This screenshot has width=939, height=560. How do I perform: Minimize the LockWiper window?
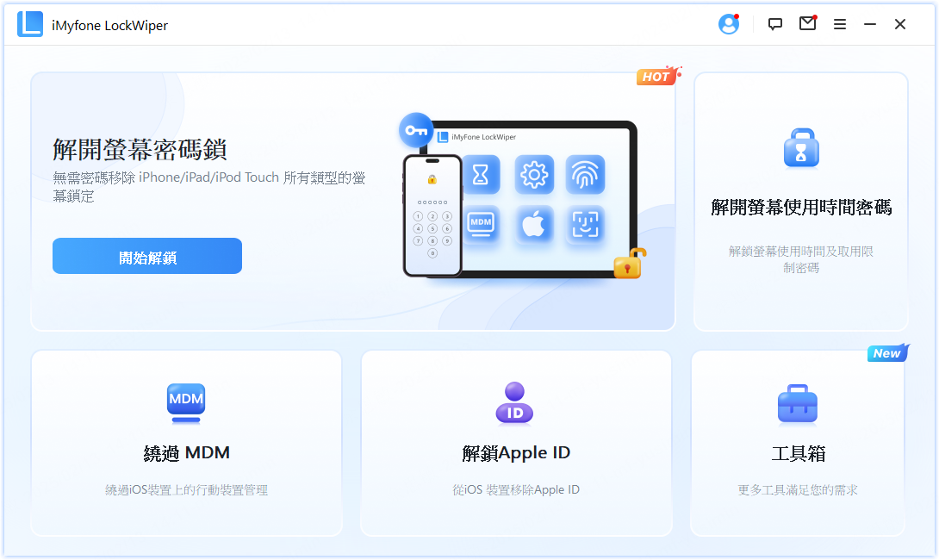[x=869, y=25]
